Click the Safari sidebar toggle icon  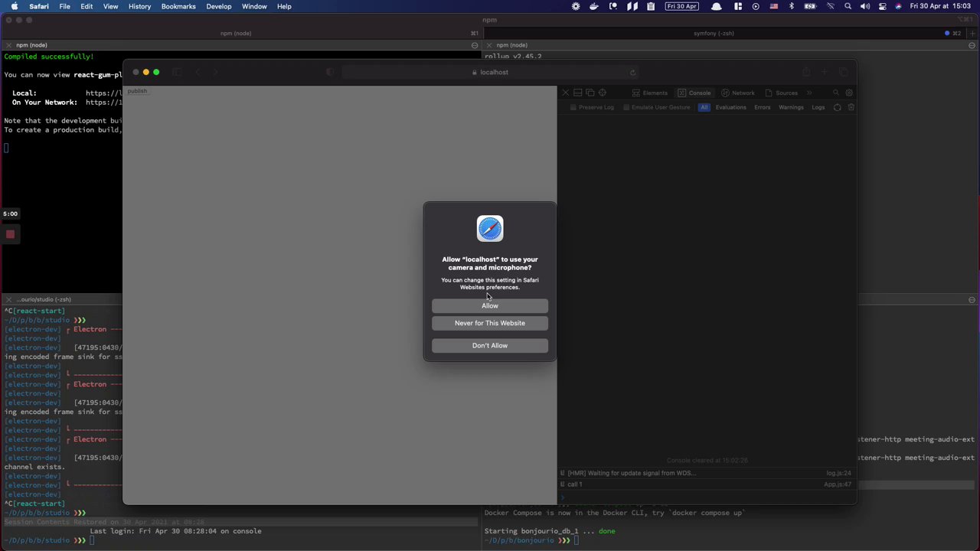click(x=177, y=72)
